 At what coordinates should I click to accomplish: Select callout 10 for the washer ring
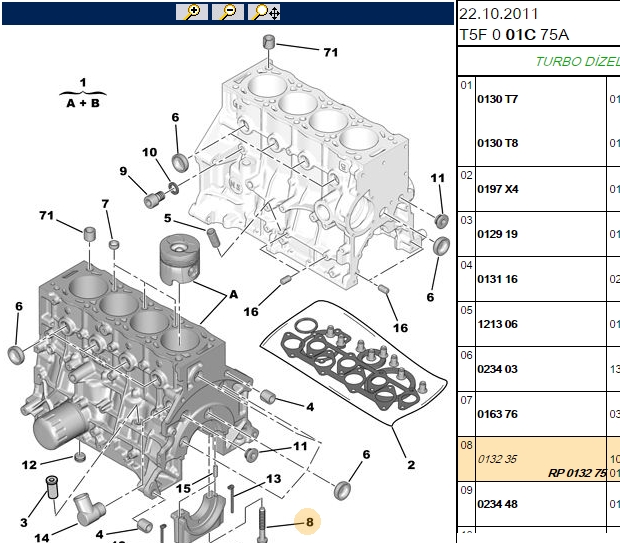coord(149,152)
